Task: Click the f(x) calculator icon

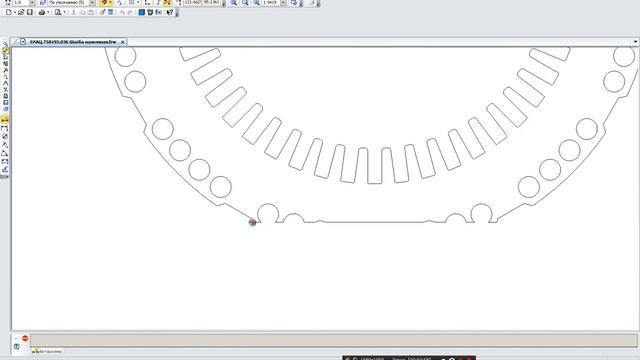Action: pos(158,12)
